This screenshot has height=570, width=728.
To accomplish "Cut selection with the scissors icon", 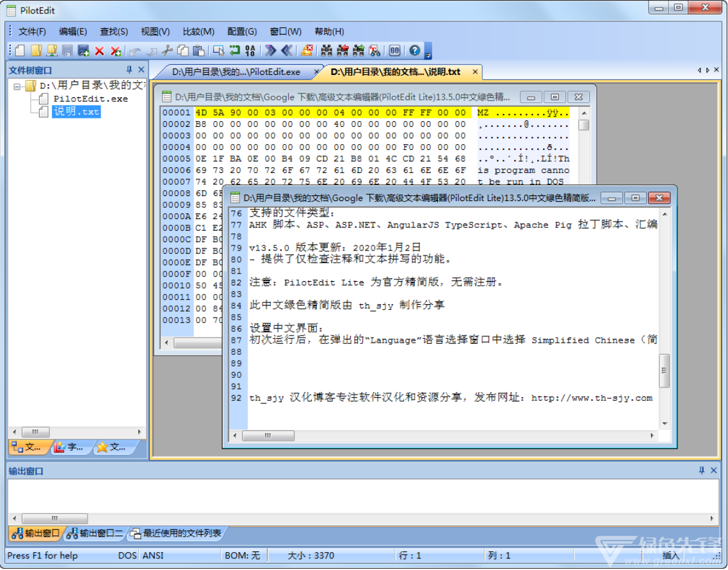I will 167,51.
